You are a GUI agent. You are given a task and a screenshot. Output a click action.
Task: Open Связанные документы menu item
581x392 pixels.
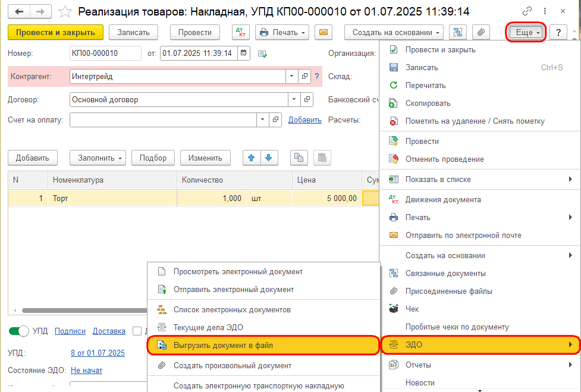coord(480,274)
